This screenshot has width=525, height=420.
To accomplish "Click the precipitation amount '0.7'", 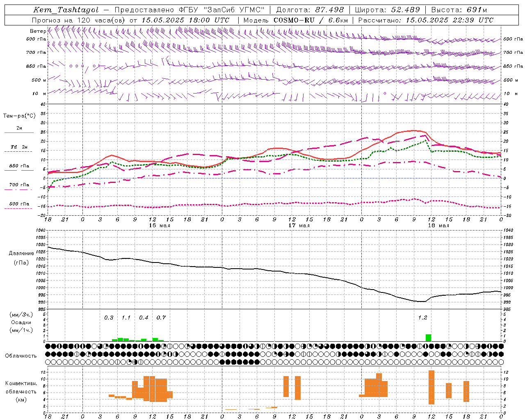I will (161, 317).
